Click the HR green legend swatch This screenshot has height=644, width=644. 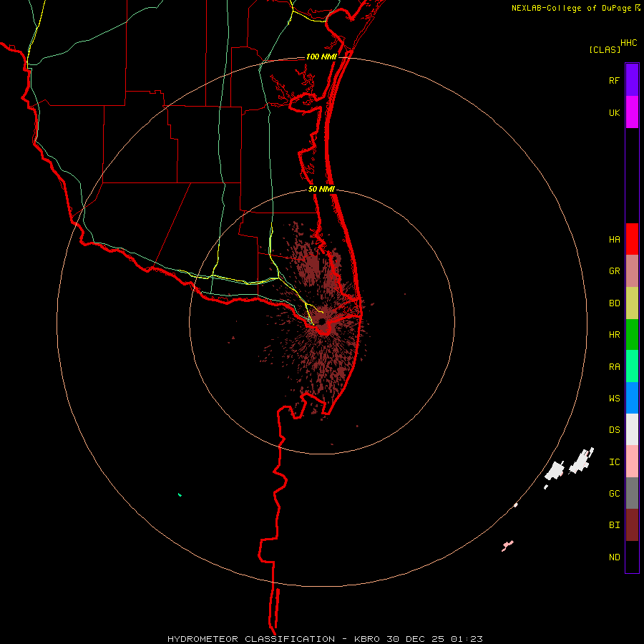pos(632,335)
